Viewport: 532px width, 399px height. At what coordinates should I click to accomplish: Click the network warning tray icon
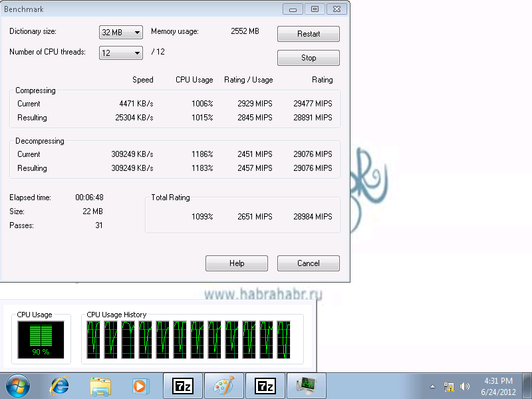point(449,386)
